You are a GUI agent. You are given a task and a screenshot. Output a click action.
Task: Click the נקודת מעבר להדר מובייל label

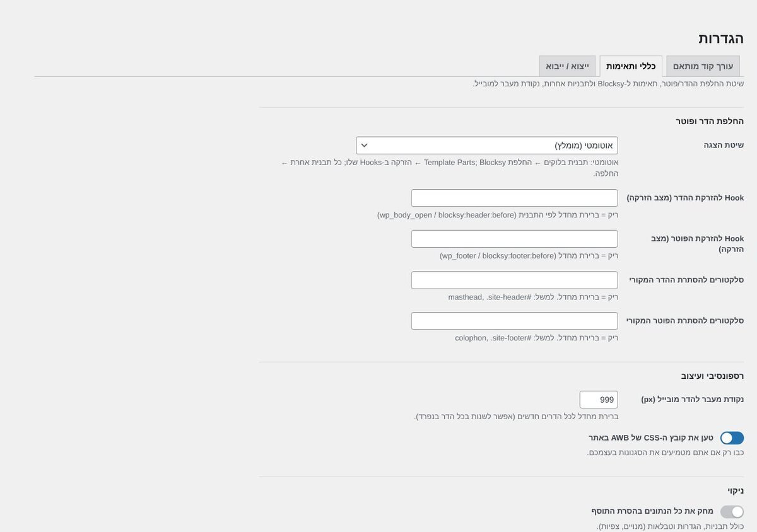(x=693, y=400)
